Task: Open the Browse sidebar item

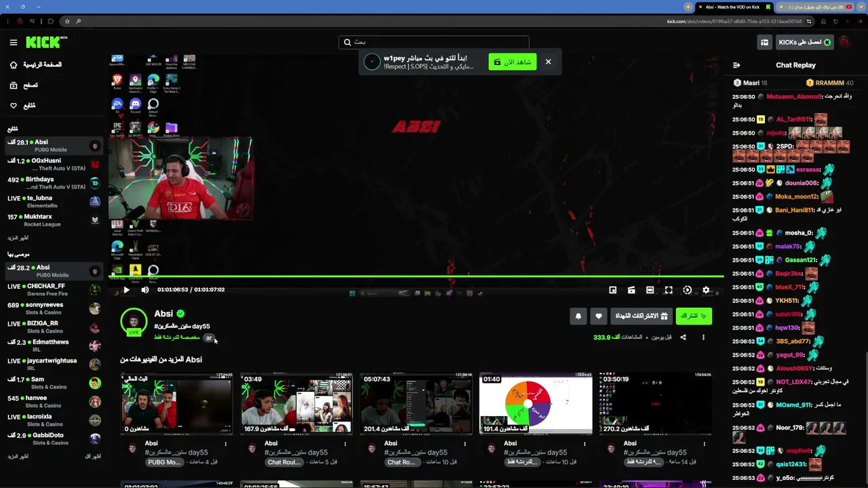Action: 24,85
